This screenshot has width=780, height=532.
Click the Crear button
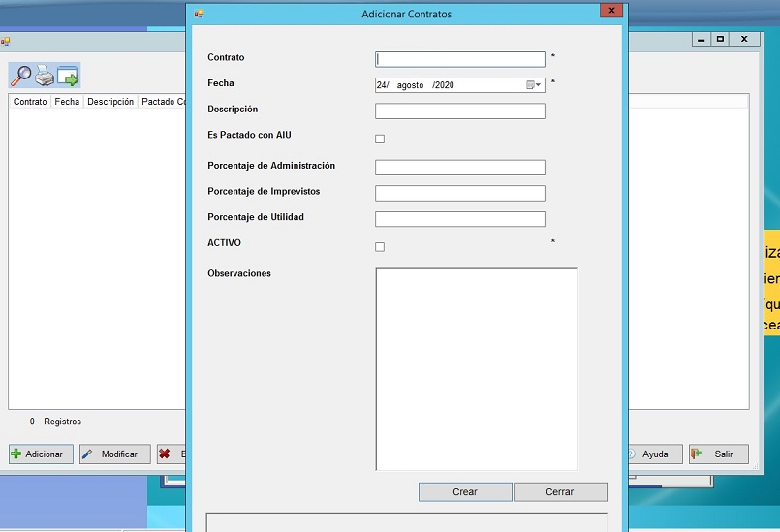465,492
